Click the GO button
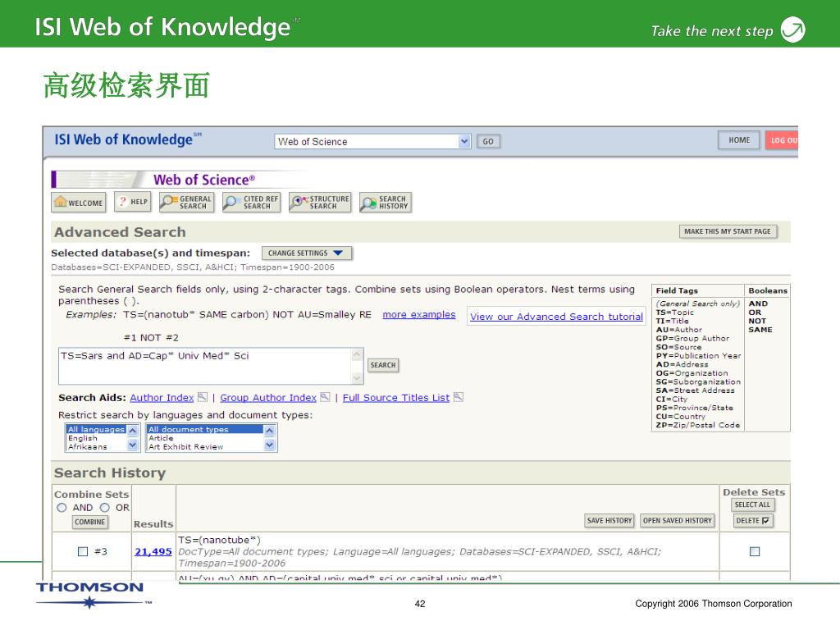 (x=488, y=141)
